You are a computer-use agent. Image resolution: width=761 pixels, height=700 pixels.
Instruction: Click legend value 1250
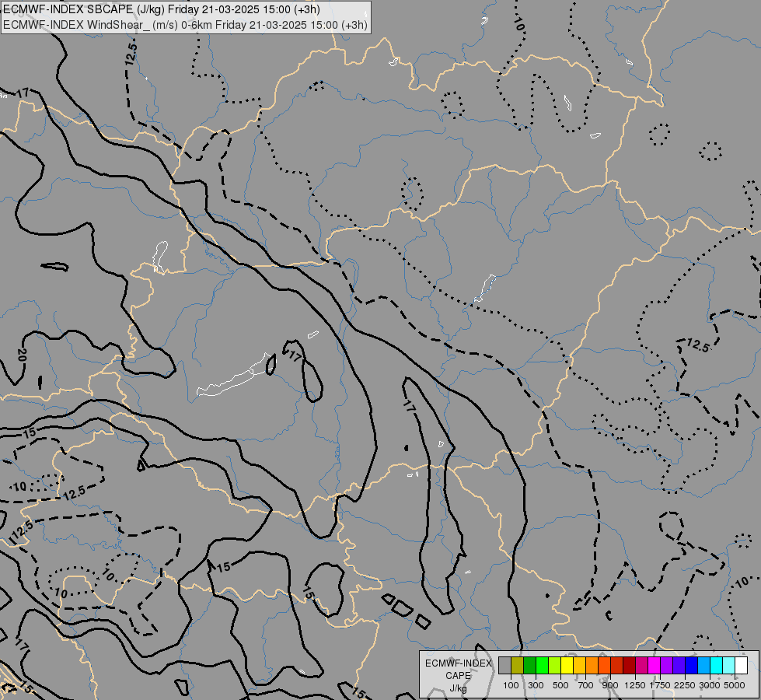pyautogui.click(x=635, y=685)
